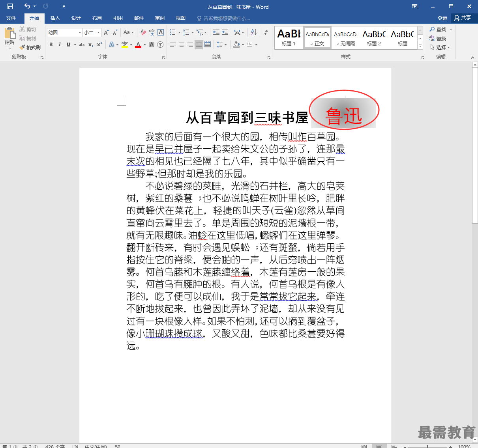Screen dimensions: 478x448
Task: Toggle bold formatting
Action: point(51,45)
